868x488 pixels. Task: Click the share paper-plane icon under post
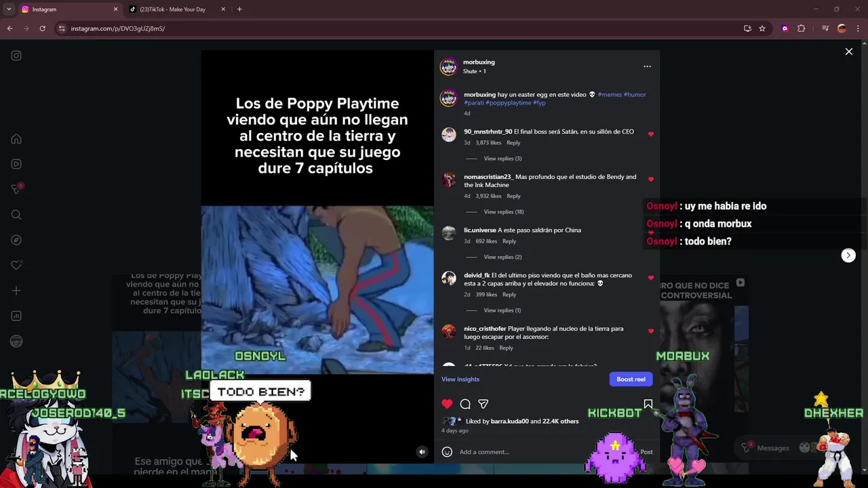coord(484,404)
